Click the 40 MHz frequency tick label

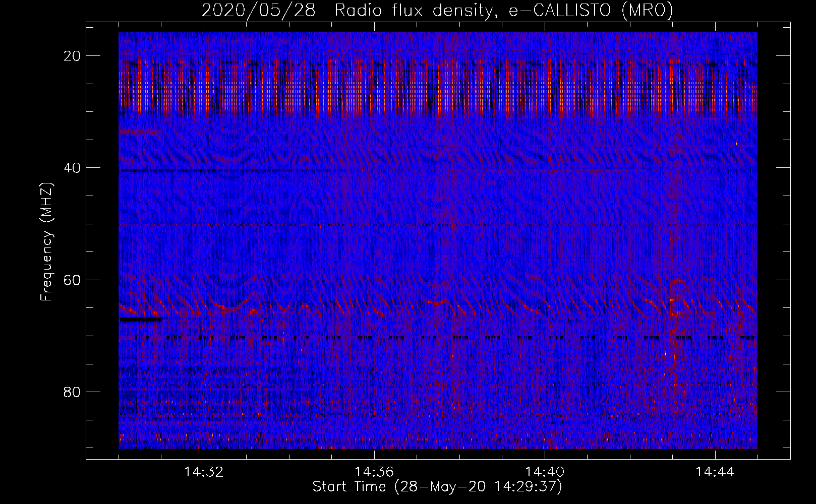(x=72, y=168)
